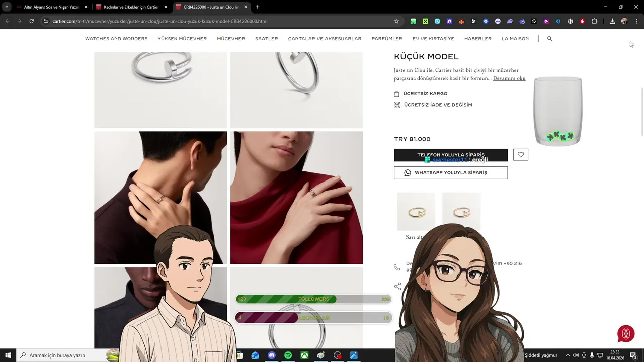This screenshot has width=644, height=362.
Task: Add ring to wishlist with heart icon
Action: coord(521,155)
